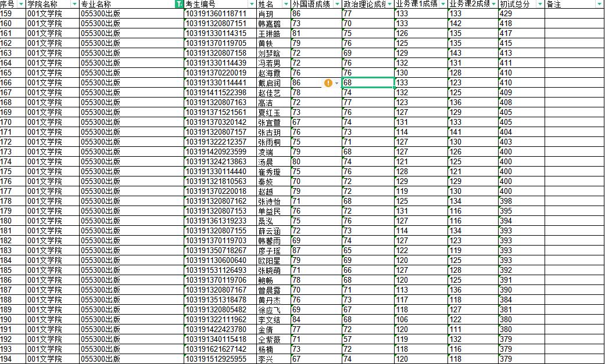
Task: Select the 备注 header cell
Action: (x=574, y=4)
